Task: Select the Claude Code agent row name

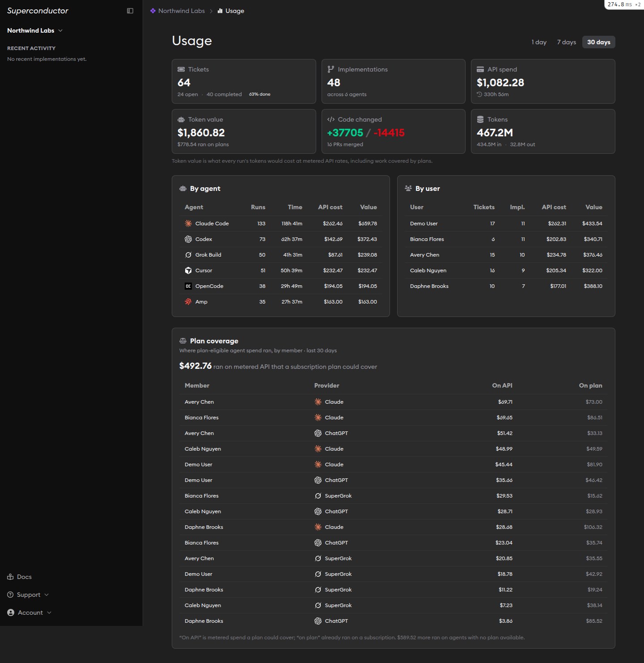Action: click(x=212, y=224)
